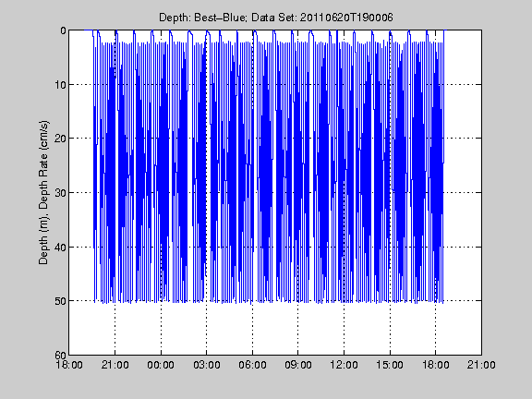The height and width of the screenshot is (399, 532).
Task: Click the 21:00 tick label at left
Action: tap(115, 365)
